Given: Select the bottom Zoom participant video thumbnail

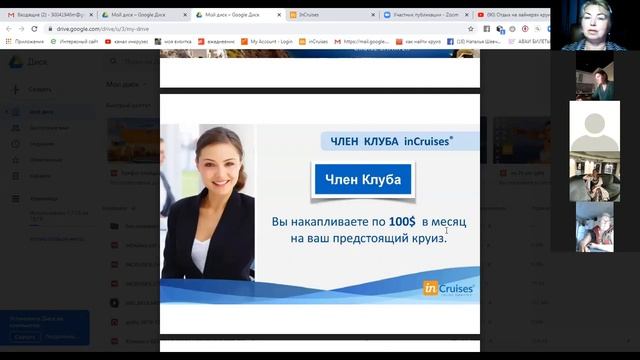Looking at the screenshot, I should pyautogui.click(x=595, y=227).
